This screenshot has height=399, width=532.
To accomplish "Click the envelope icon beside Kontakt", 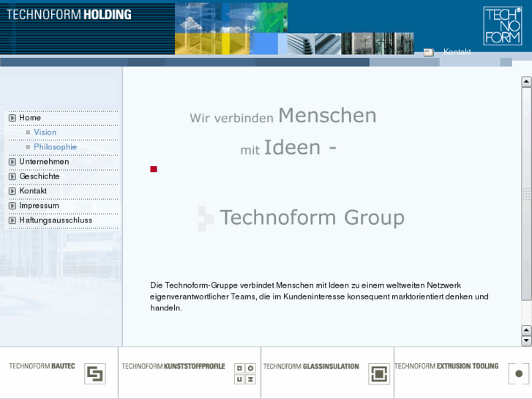I will pos(429,52).
